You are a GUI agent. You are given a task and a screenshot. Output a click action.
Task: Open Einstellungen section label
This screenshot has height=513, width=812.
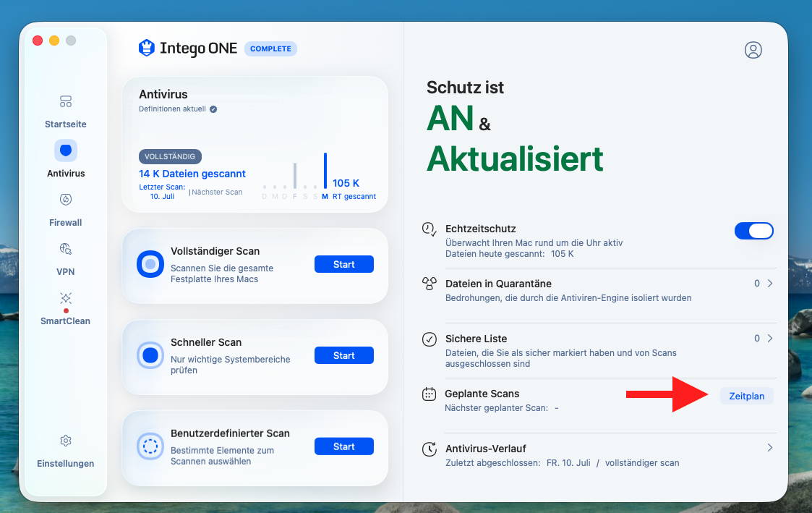[x=66, y=464]
